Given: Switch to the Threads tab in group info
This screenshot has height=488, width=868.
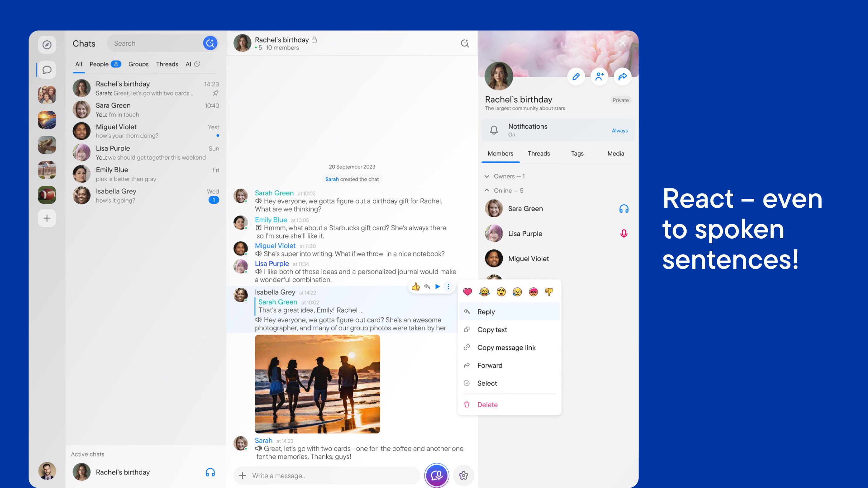Looking at the screenshot, I should [x=539, y=153].
